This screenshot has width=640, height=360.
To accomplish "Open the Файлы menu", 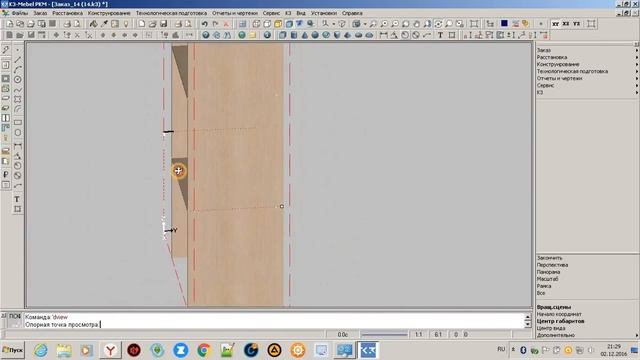I will (x=20, y=13).
